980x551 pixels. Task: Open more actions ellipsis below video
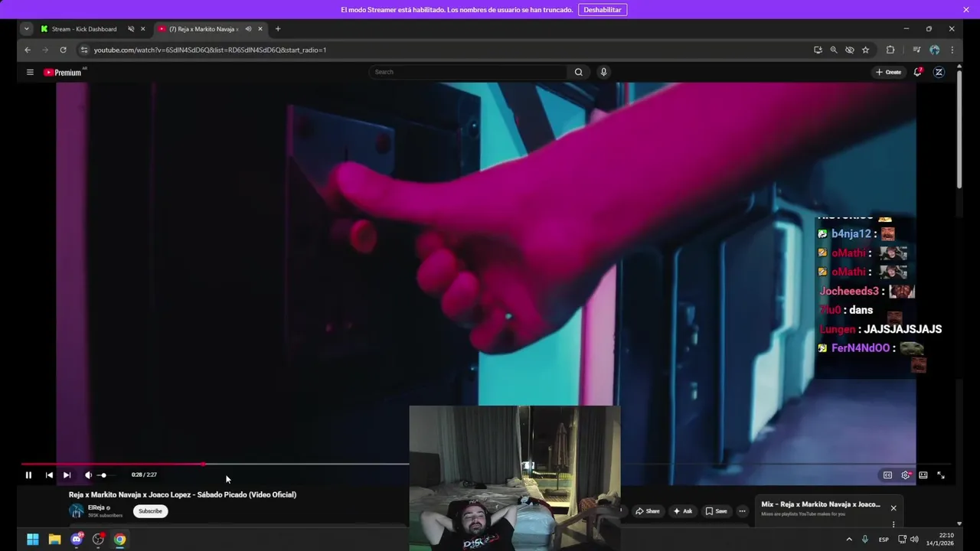pyautogui.click(x=742, y=511)
